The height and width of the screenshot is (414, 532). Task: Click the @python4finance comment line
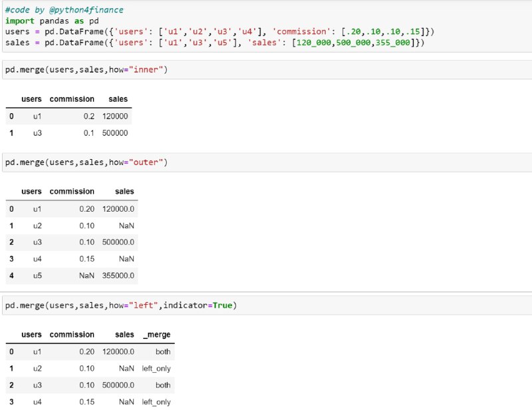(64, 10)
